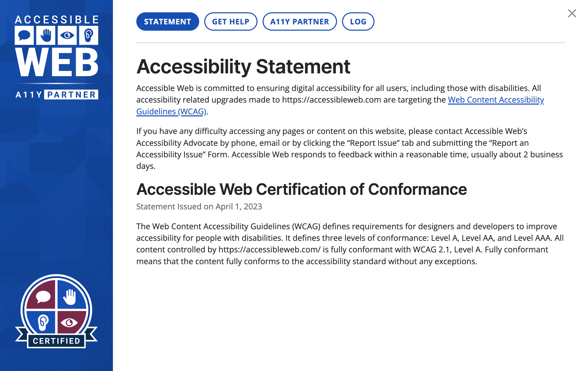588x371 pixels.
Task: Click the speech bubble icon in logo
Action: point(24,35)
